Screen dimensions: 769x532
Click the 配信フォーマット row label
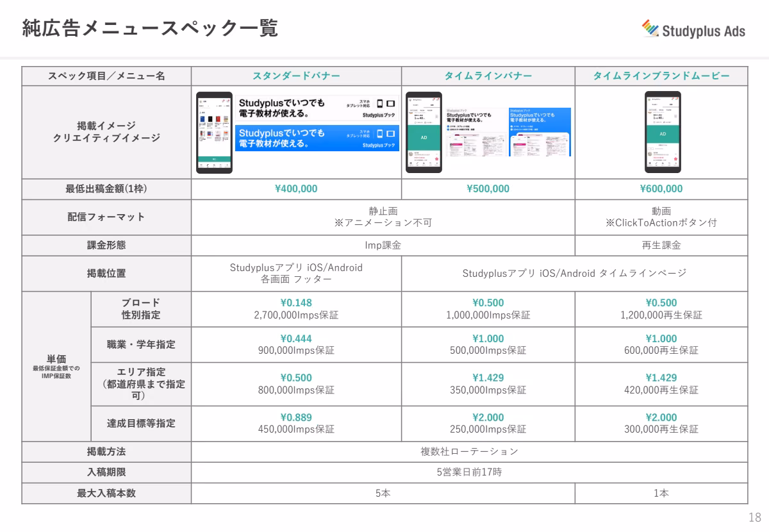click(x=106, y=217)
